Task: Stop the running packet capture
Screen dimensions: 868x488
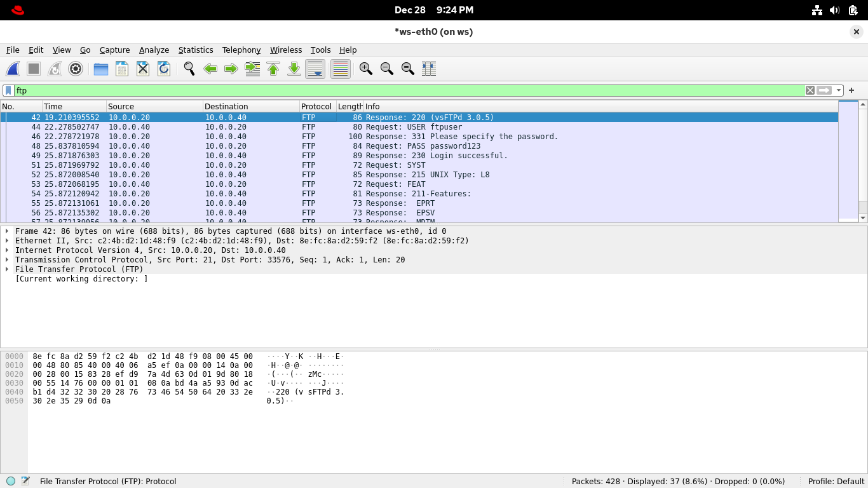Action: (x=34, y=69)
